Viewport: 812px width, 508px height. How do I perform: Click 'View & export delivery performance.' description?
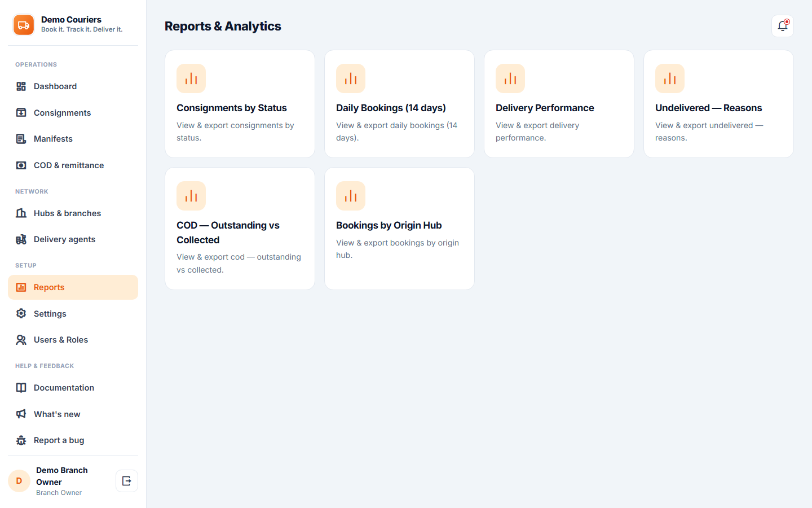537,132
